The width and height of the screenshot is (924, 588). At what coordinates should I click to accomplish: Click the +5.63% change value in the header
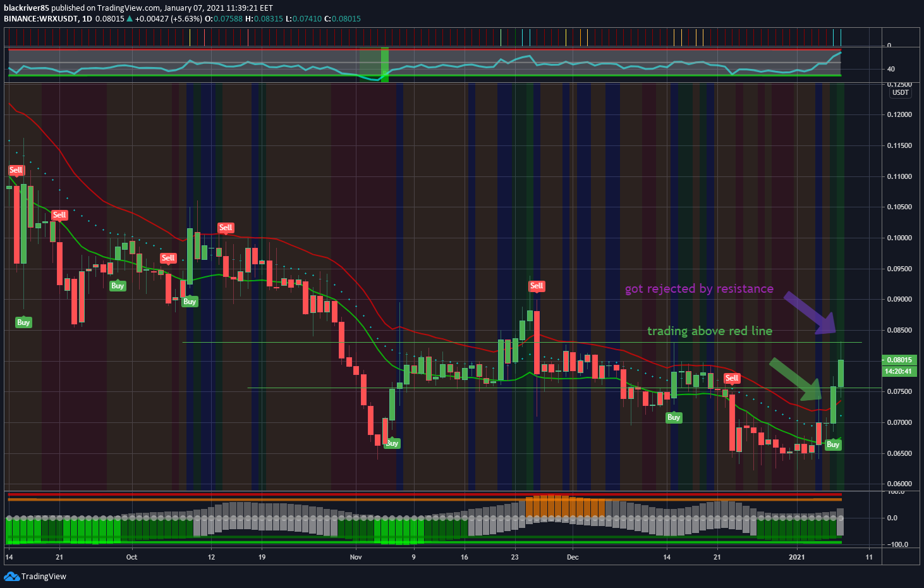(x=188, y=18)
